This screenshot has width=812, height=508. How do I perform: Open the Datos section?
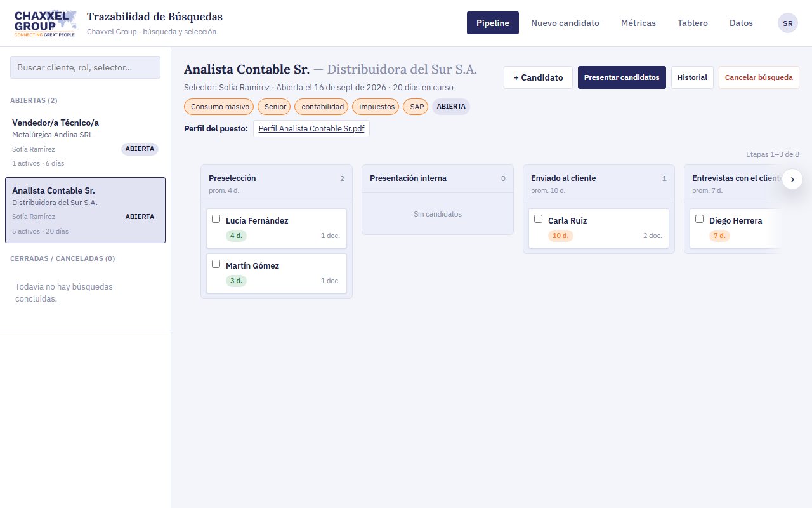coord(741,23)
